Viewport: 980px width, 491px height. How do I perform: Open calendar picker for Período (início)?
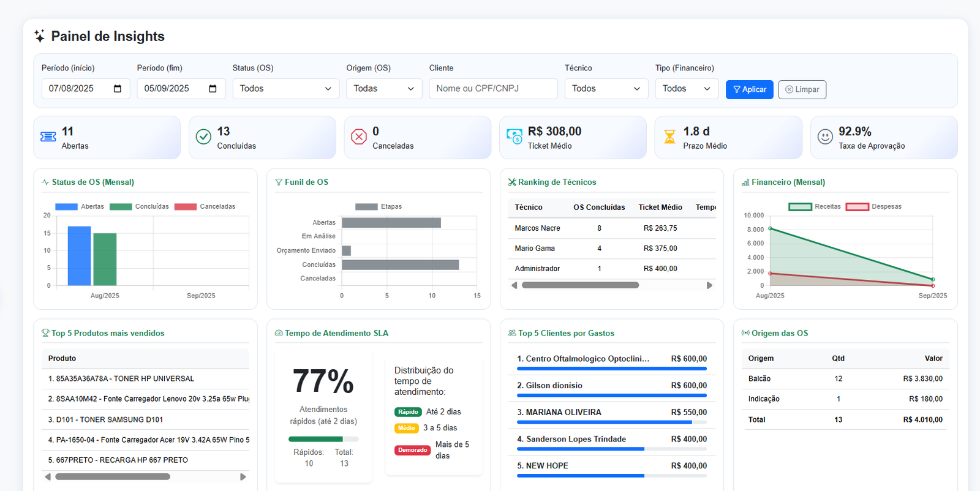coord(118,89)
